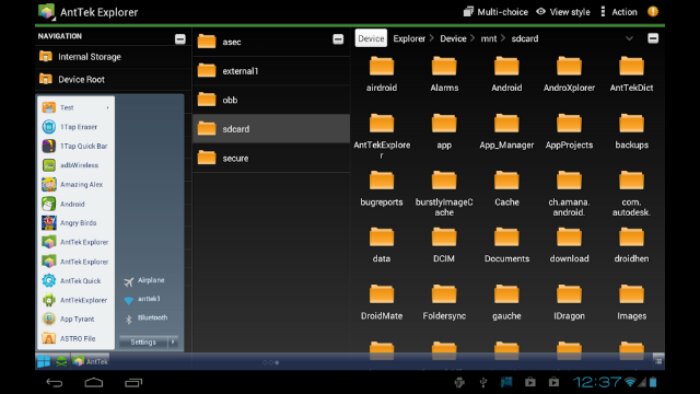The height and width of the screenshot is (394, 700).
Task: Open the AntTekDict folder icon
Action: point(632,66)
